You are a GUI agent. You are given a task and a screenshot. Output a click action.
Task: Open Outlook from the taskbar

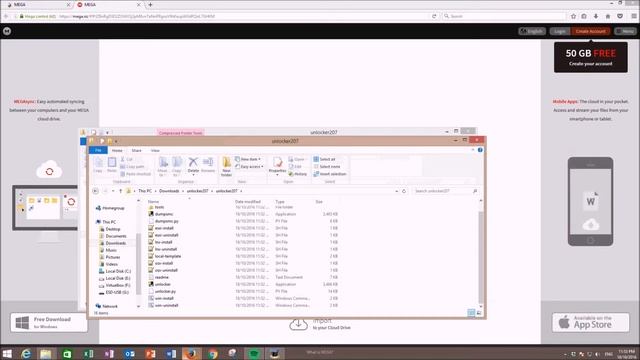click(x=130, y=353)
